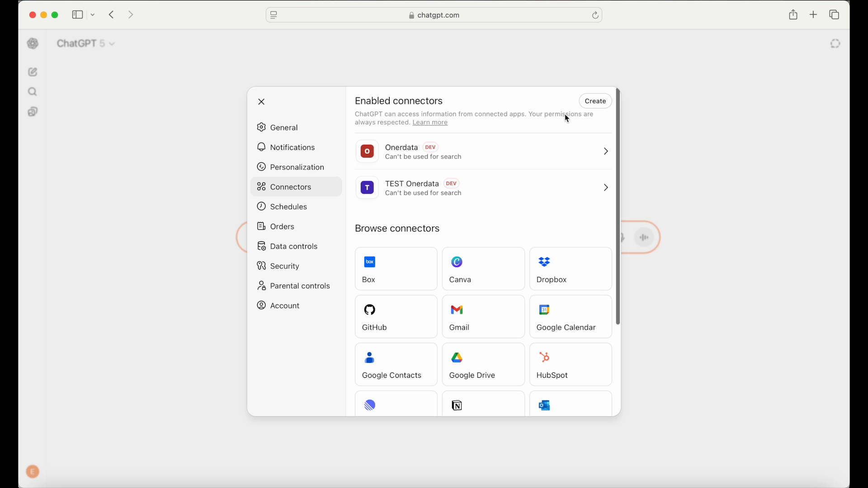The image size is (868, 488).
Task: Open the Learn more link
Action: [430, 122]
